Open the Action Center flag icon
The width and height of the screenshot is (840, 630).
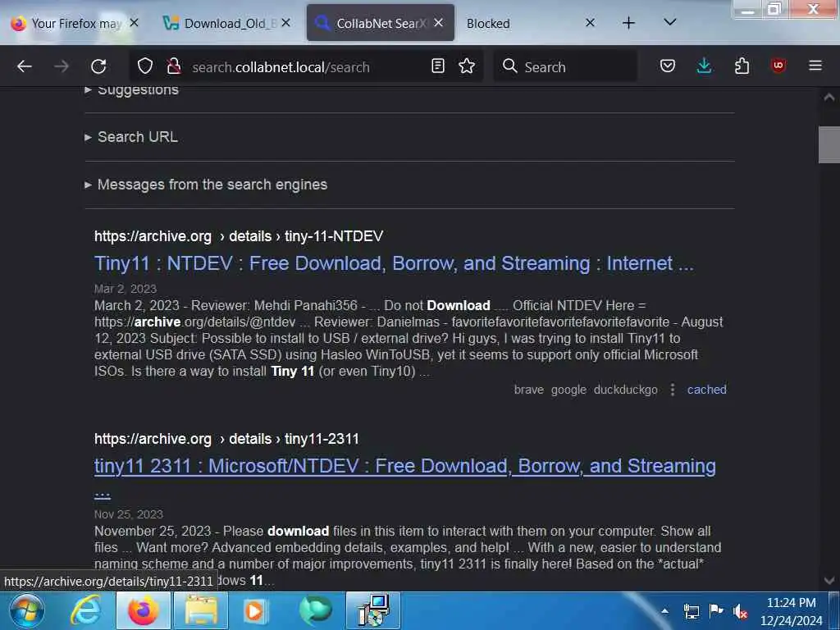[x=715, y=610]
